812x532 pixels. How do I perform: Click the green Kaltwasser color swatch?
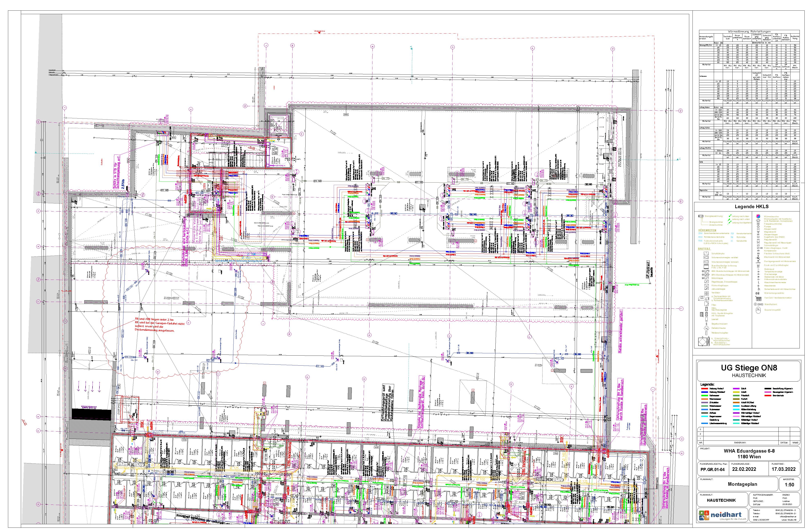(705, 395)
